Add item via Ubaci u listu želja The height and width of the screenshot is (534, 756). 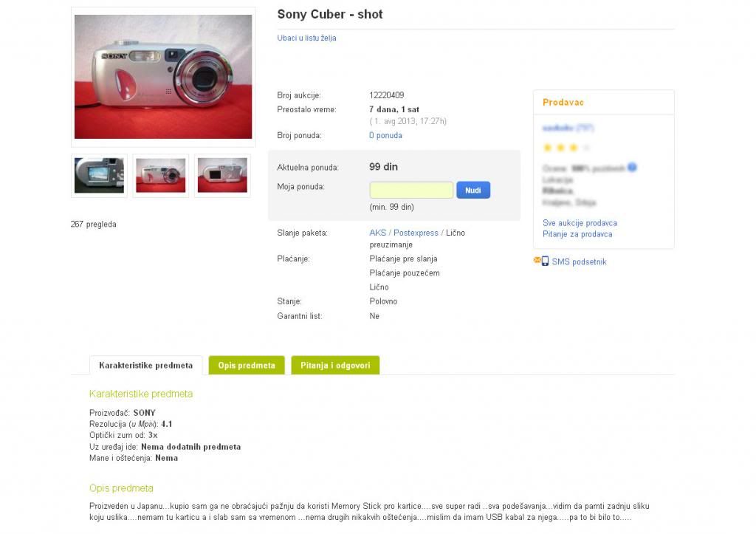pyautogui.click(x=306, y=38)
